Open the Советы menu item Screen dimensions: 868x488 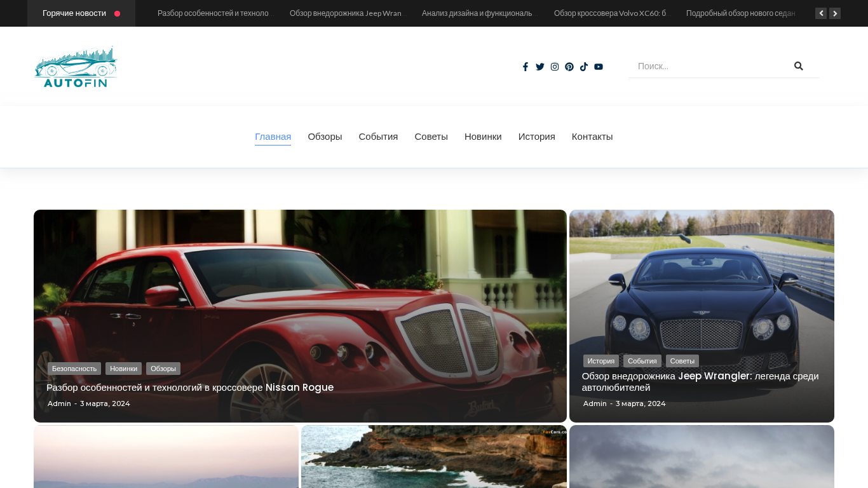pos(431,137)
